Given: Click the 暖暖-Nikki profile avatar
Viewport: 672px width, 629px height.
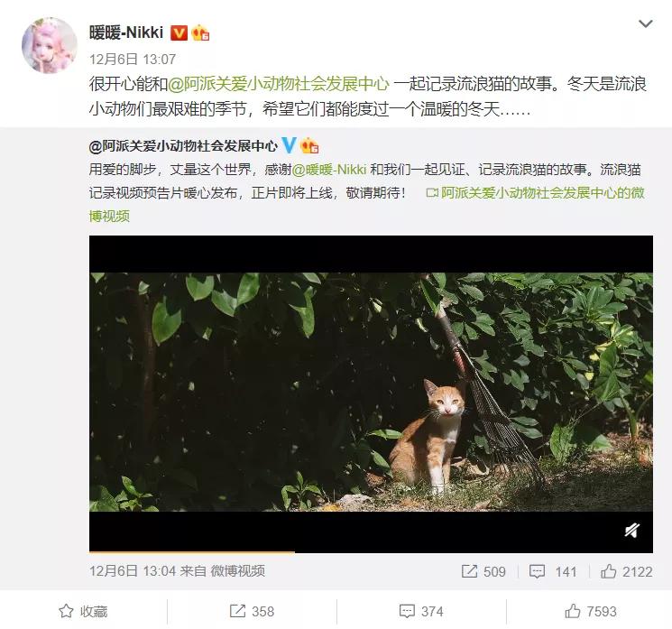Looking at the screenshot, I should (x=50, y=45).
